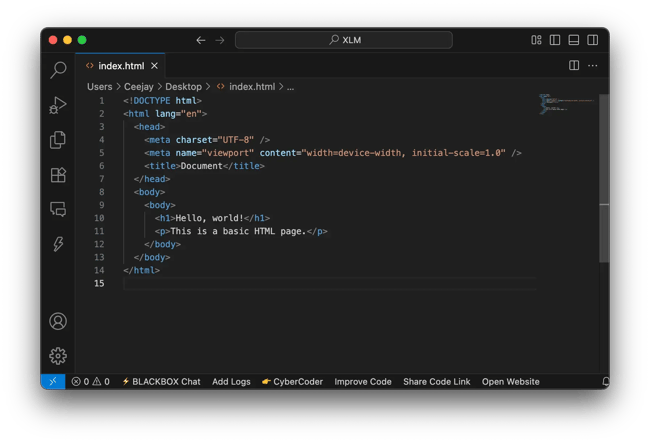Viewport: 650px width, 443px height.
Task: Expand the breadcrumb ellipsis after index.html
Action: click(x=291, y=87)
